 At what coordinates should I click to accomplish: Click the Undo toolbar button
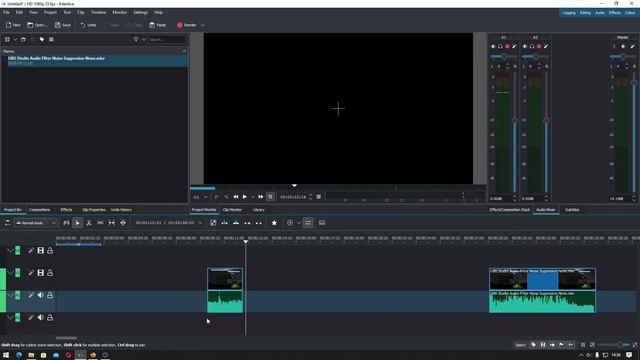pyautogui.click(x=88, y=25)
